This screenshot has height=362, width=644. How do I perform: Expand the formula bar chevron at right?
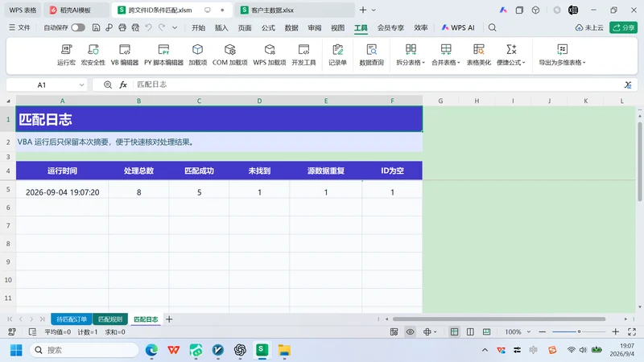[x=628, y=84]
